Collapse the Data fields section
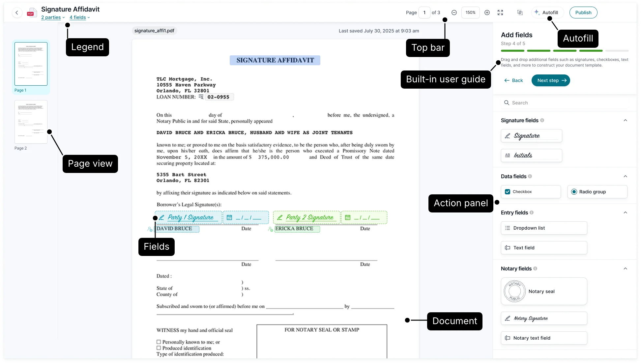Viewport: 641px width, 364px height. click(626, 176)
